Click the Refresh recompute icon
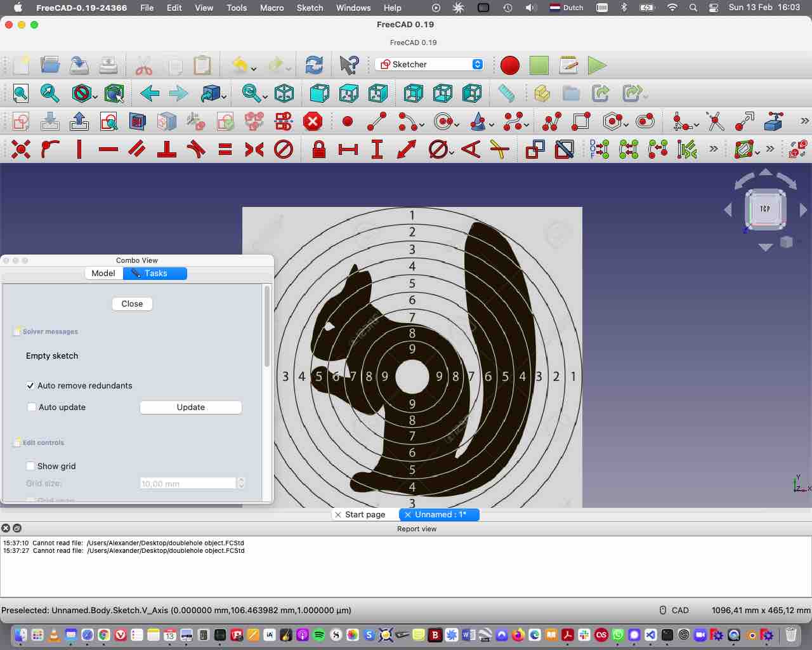Image resolution: width=812 pixels, height=650 pixels. tap(314, 65)
